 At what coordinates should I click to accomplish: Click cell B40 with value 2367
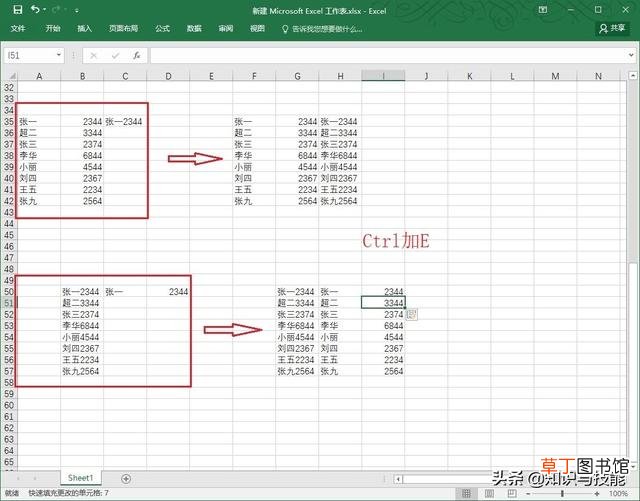pos(82,178)
